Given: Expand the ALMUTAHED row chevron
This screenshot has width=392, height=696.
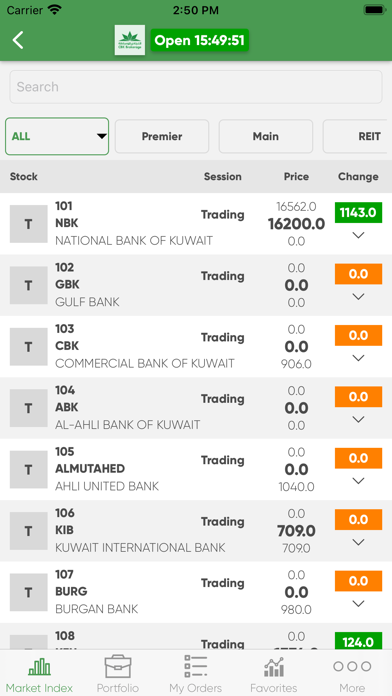Looking at the screenshot, I should (358, 481).
